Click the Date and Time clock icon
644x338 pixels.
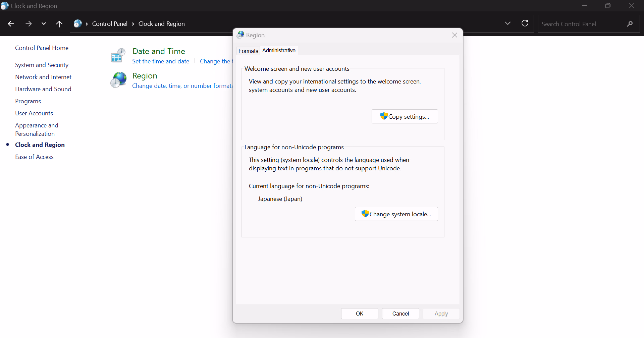pyautogui.click(x=118, y=55)
